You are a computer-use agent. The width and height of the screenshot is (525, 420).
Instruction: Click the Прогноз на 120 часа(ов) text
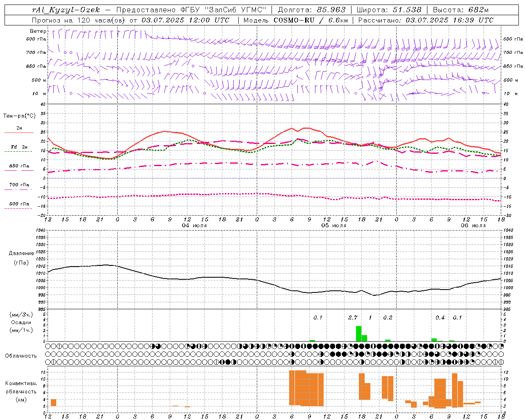coord(79,20)
